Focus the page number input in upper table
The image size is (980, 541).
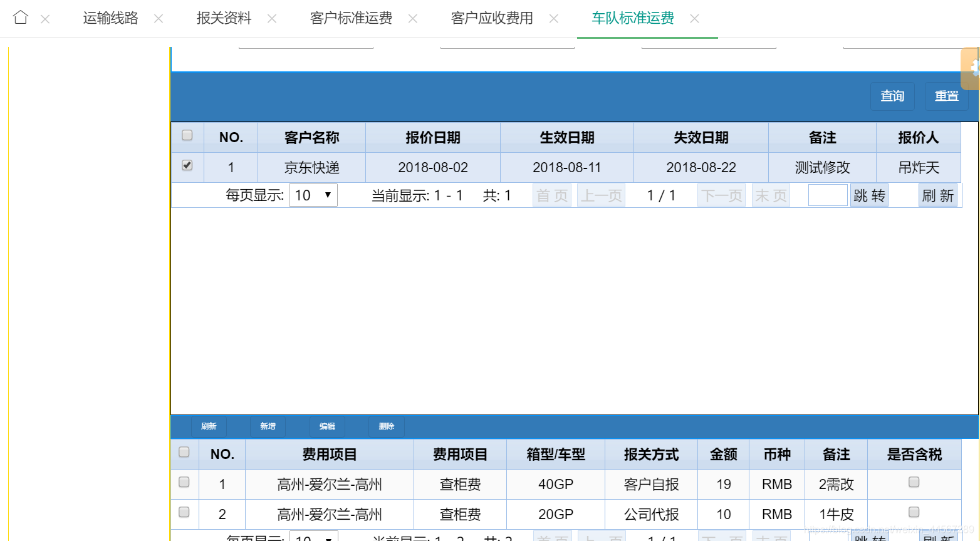[x=828, y=195]
